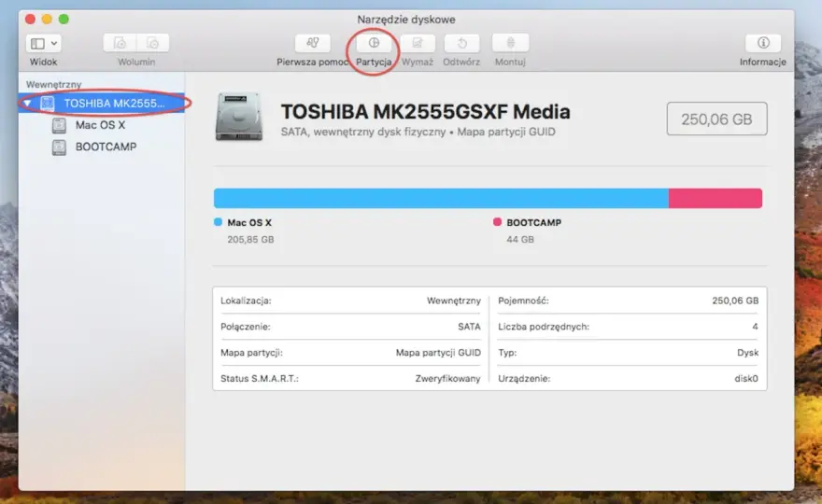
Task: Click the Lokalizacja 'Wewnętrzny' value
Action: pos(453,301)
